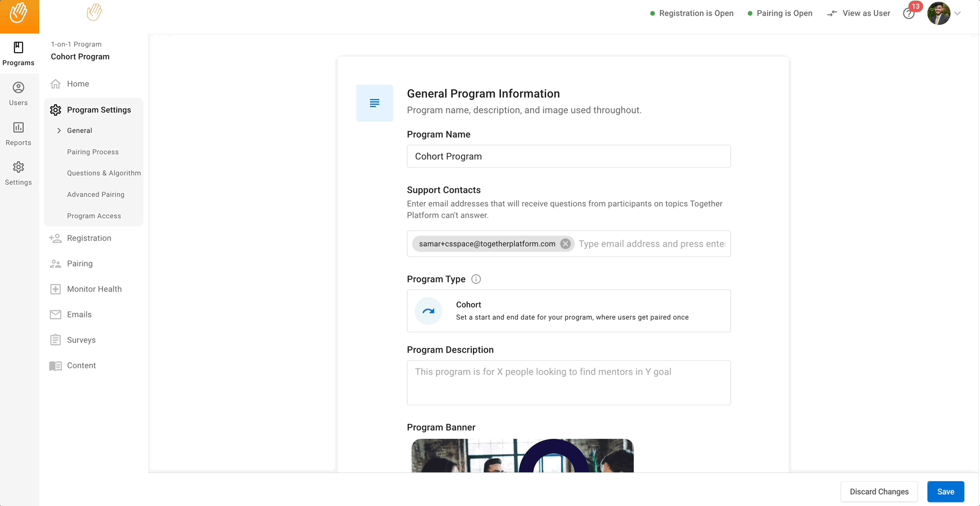Select the Cohort program type card
The height and width of the screenshot is (506, 980).
569,311
